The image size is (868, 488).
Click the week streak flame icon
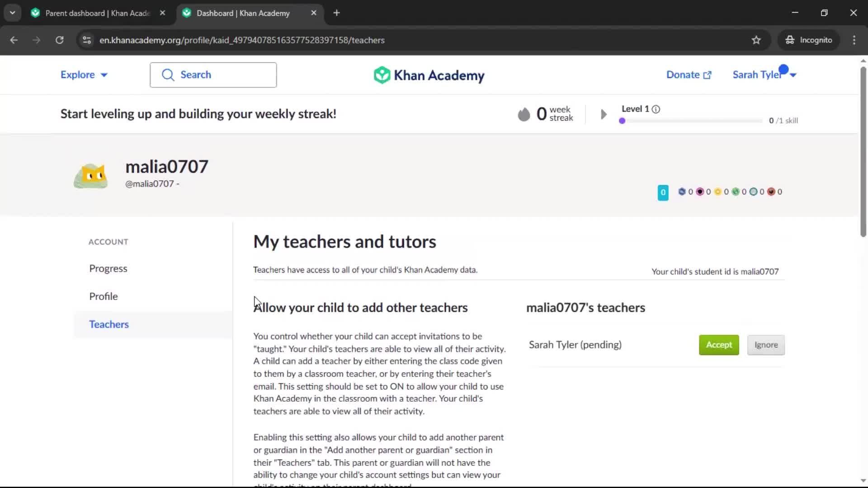click(x=524, y=114)
